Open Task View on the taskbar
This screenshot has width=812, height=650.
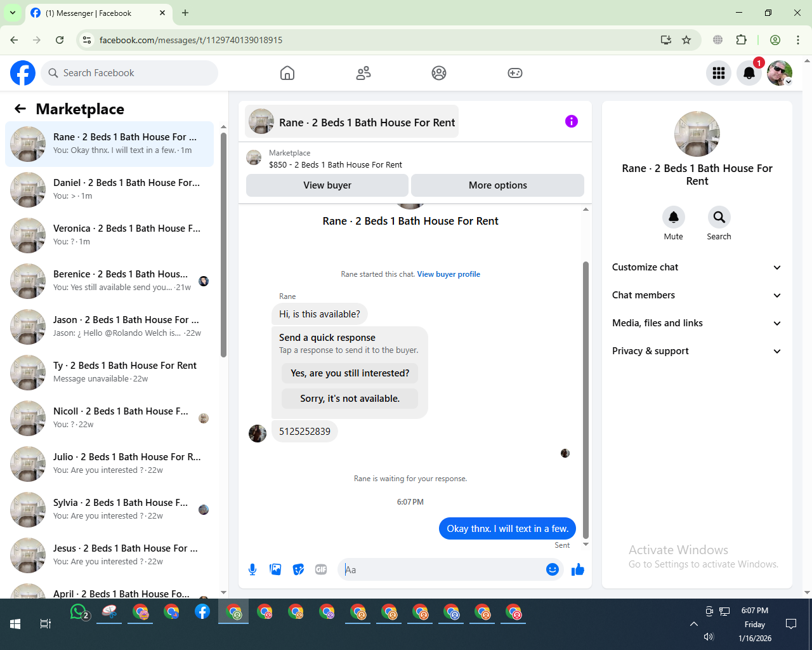point(46,624)
